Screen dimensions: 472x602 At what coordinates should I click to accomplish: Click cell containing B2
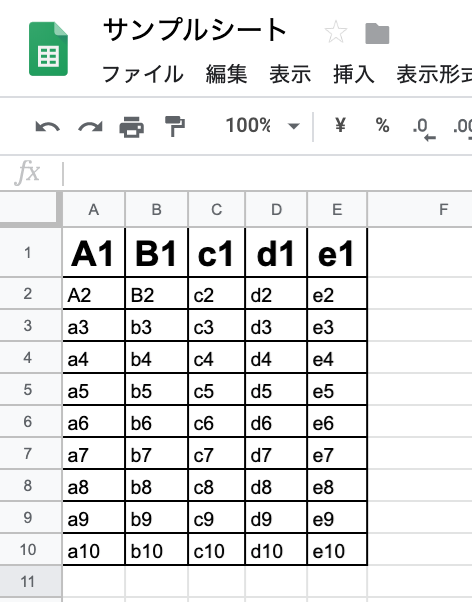tap(157, 293)
